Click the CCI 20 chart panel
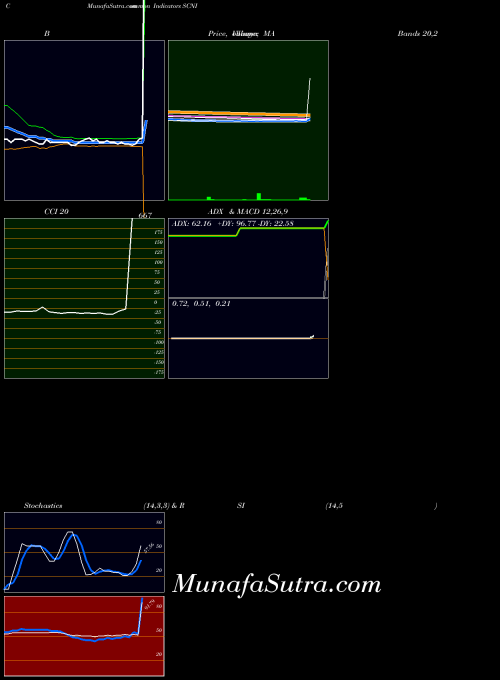 (x=84, y=298)
